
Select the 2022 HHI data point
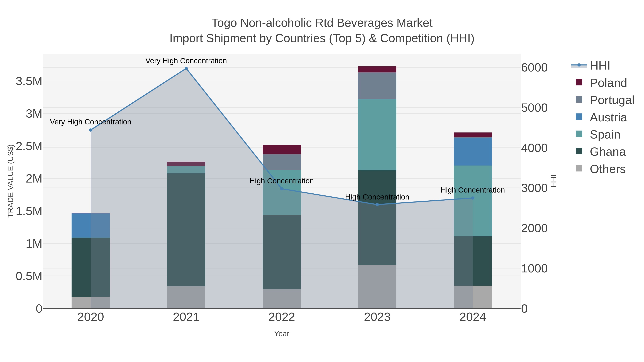click(282, 189)
